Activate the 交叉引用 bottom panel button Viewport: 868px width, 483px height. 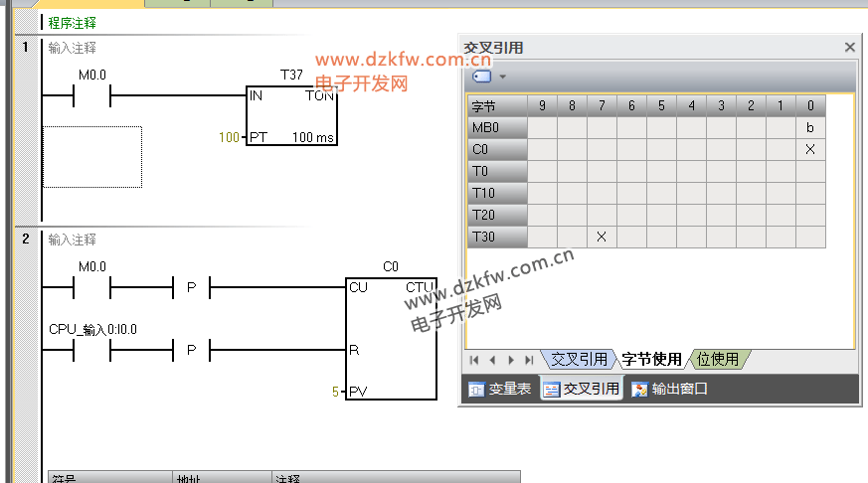point(582,390)
